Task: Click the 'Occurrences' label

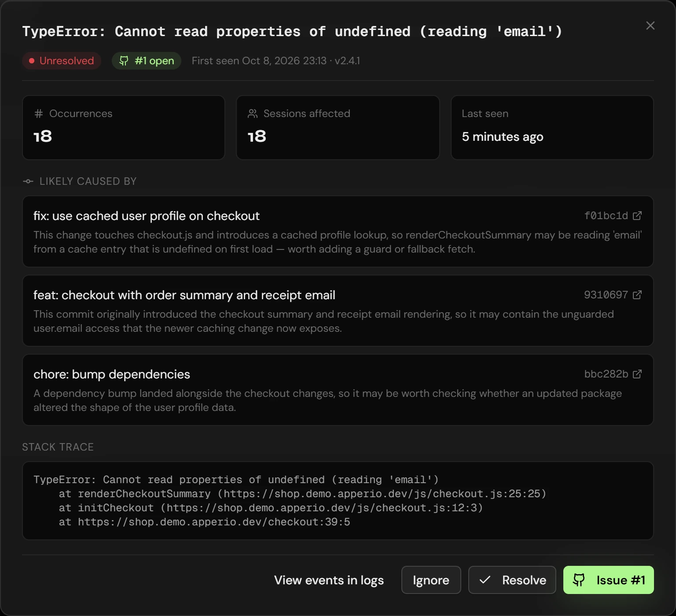Action: coord(81,114)
